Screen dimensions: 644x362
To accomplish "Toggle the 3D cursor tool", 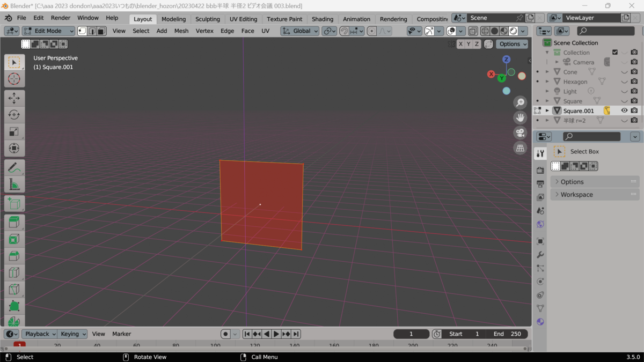I will click(14, 78).
